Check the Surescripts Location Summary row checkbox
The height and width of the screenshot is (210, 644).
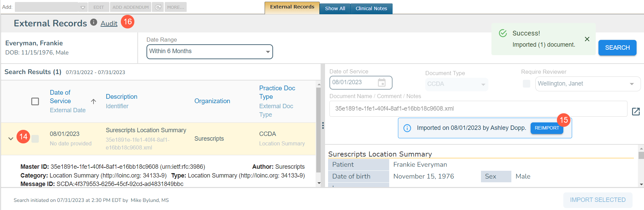point(35,139)
